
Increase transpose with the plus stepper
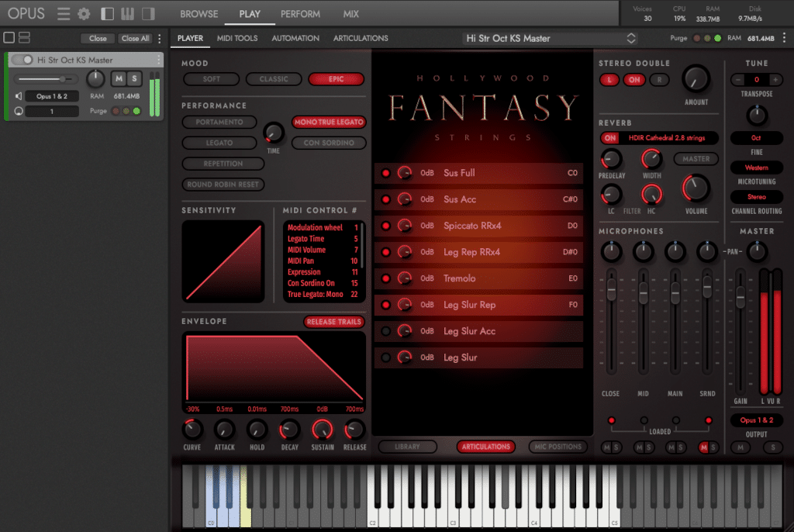(775, 80)
